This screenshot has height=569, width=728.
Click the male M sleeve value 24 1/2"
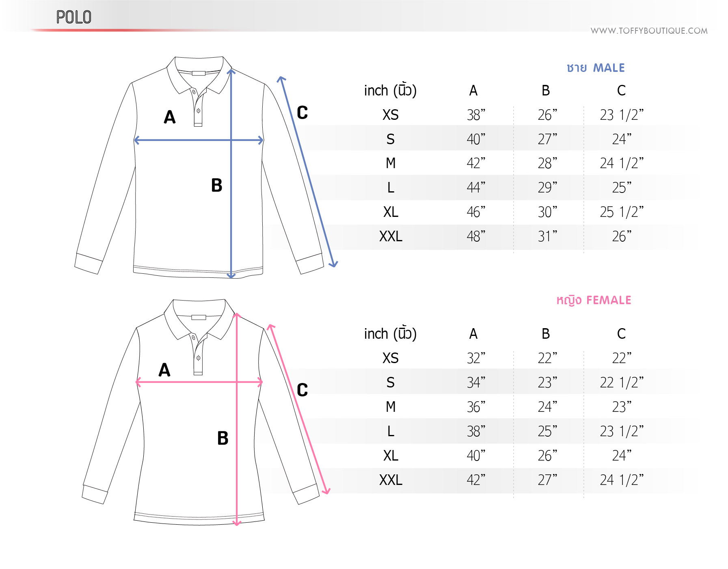[622, 163]
